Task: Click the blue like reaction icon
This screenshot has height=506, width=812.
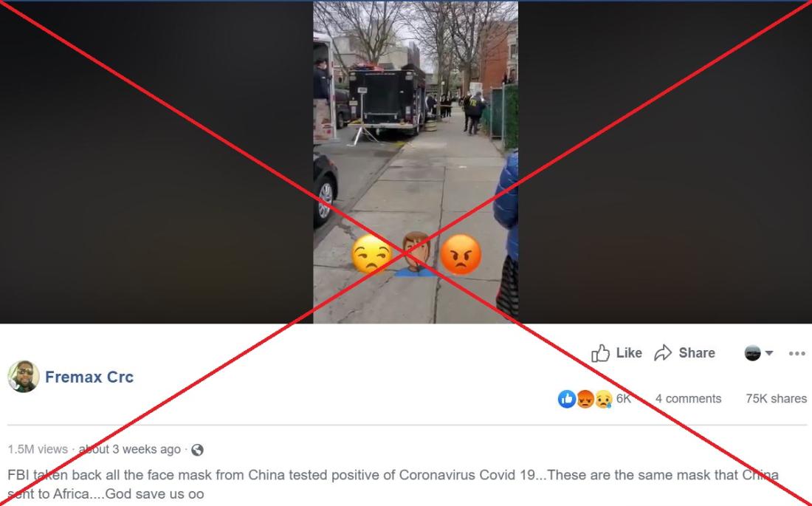Action: (x=566, y=399)
